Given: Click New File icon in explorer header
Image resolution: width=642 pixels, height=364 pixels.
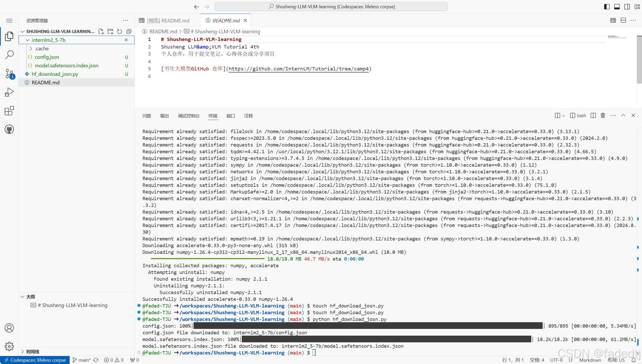Looking at the screenshot, I should 101,31.
